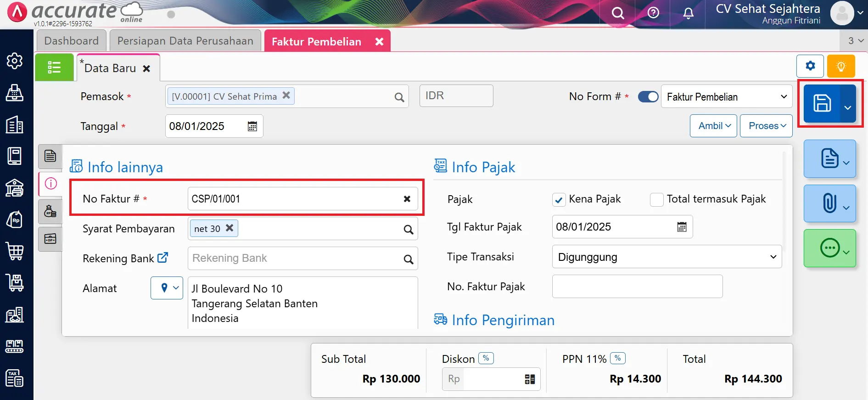
Task: Open the cash register sidebar module
Action: (15, 93)
